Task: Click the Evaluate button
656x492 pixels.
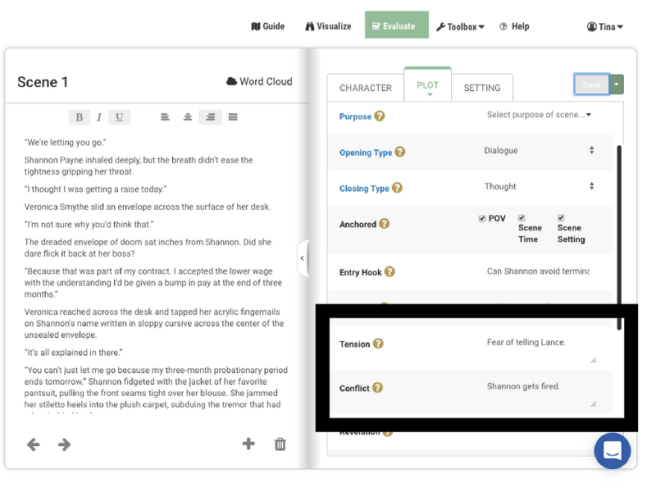Action: pyautogui.click(x=396, y=26)
